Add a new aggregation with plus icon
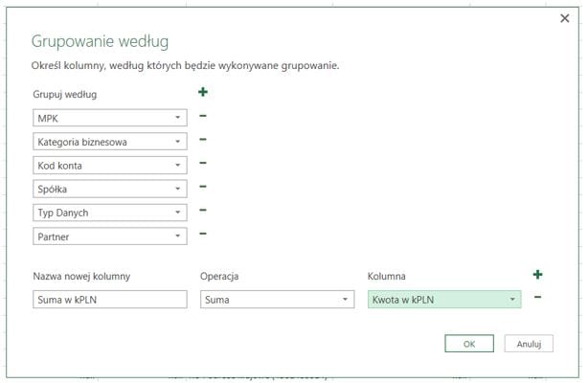This screenshot has width=588, height=383. (x=537, y=275)
